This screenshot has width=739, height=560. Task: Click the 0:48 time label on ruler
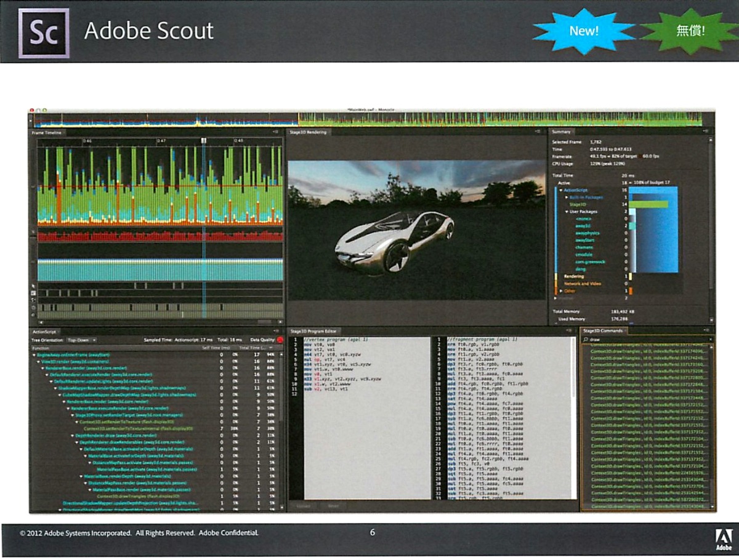[x=239, y=141]
